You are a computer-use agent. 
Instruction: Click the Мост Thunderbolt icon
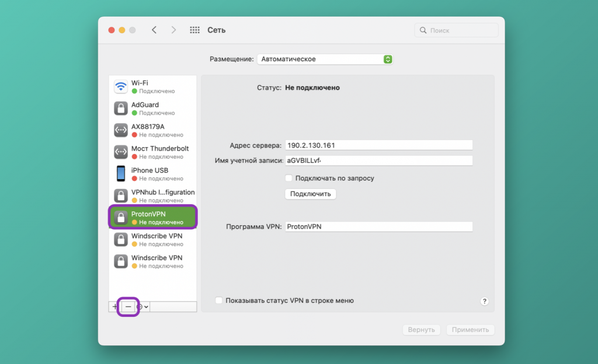pyautogui.click(x=121, y=152)
